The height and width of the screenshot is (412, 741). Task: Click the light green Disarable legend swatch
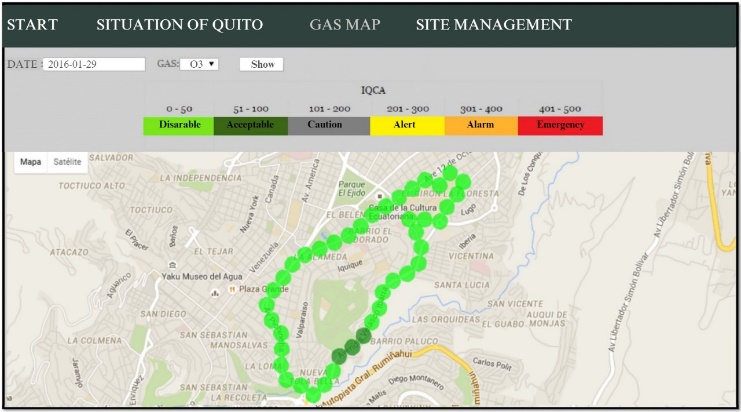pos(179,125)
